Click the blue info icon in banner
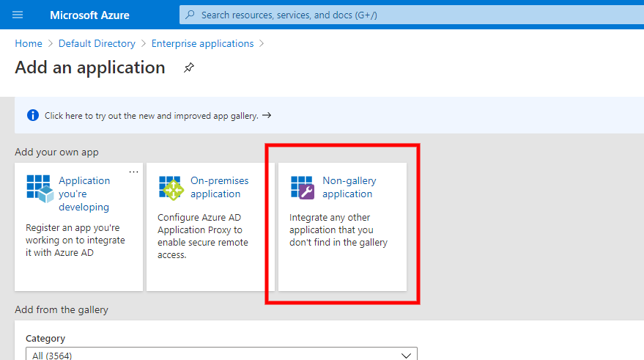 (x=33, y=116)
